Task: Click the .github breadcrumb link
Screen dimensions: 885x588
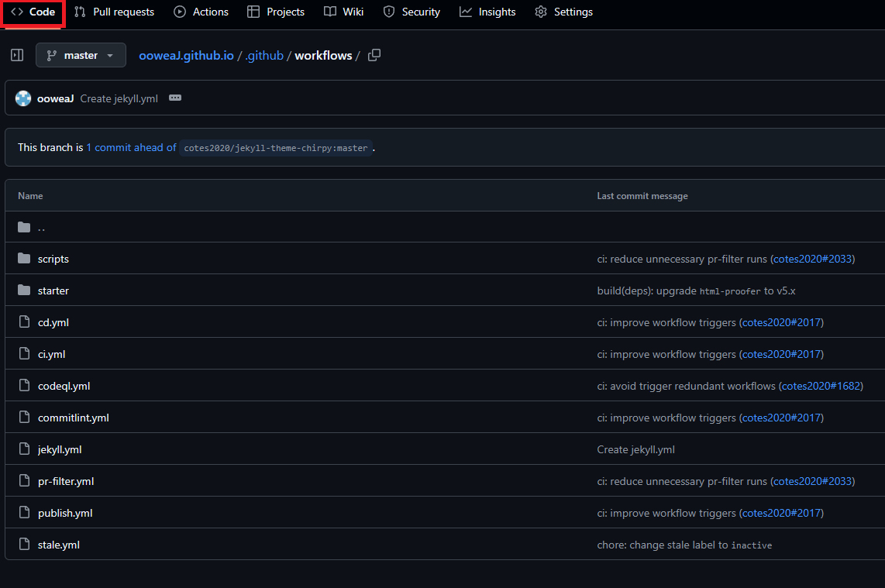Action: click(264, 56)
